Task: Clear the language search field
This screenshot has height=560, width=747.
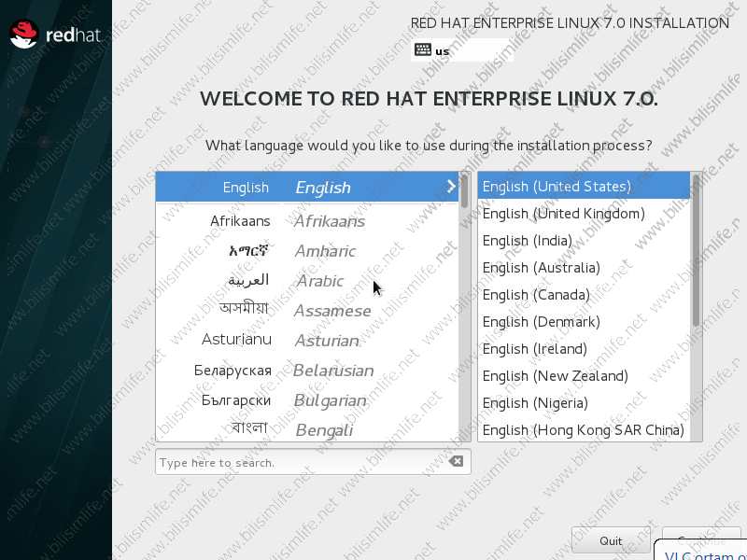Action: [x=456, y=462]
